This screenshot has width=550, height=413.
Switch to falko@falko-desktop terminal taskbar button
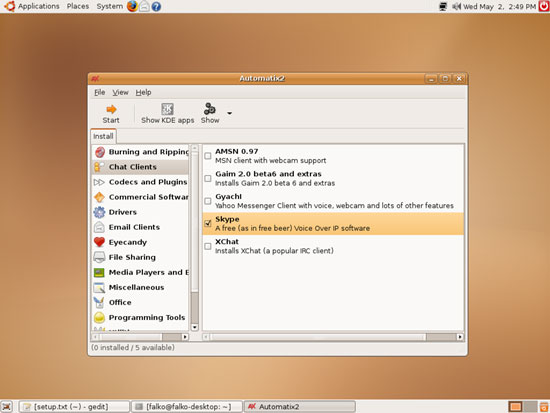(187, 407)
